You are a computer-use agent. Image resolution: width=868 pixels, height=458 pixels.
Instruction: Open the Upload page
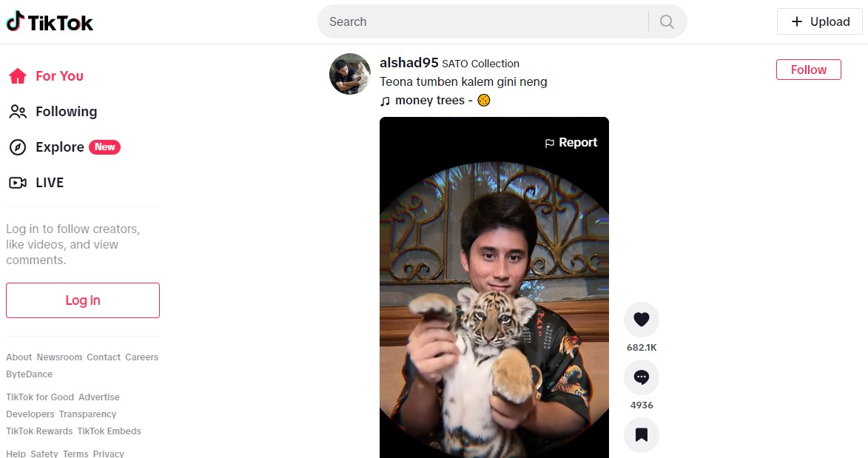pyautogui.click(x=818, y=21)
